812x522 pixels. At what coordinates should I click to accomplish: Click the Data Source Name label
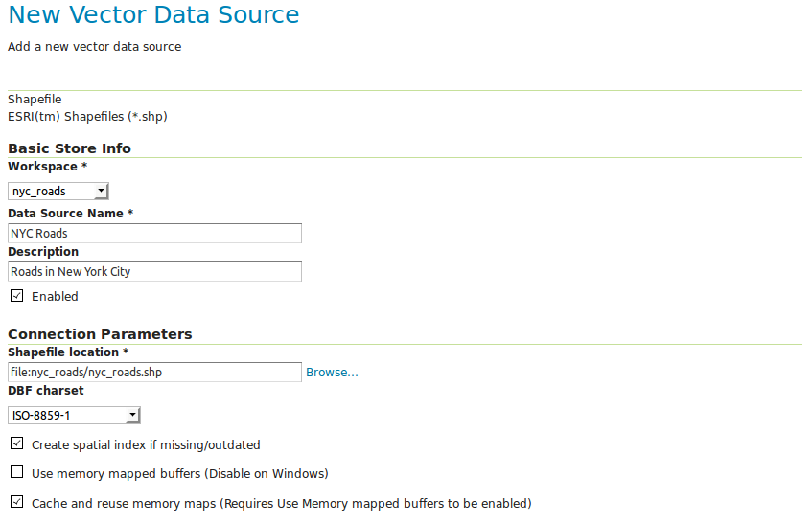[x=71, y=213]
